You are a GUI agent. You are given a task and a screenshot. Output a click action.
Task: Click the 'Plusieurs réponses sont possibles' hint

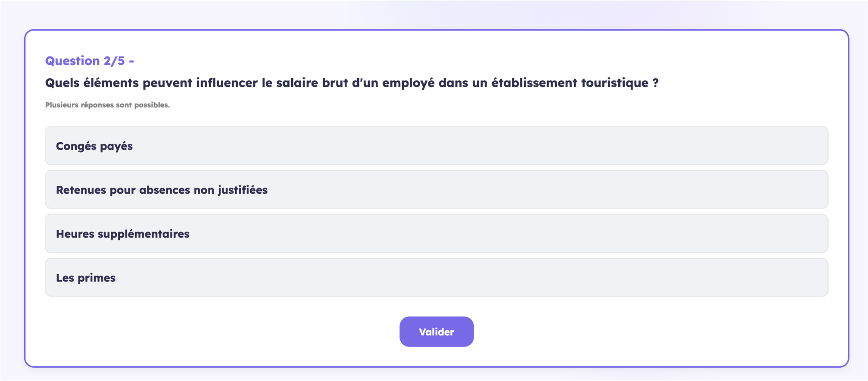107,105
